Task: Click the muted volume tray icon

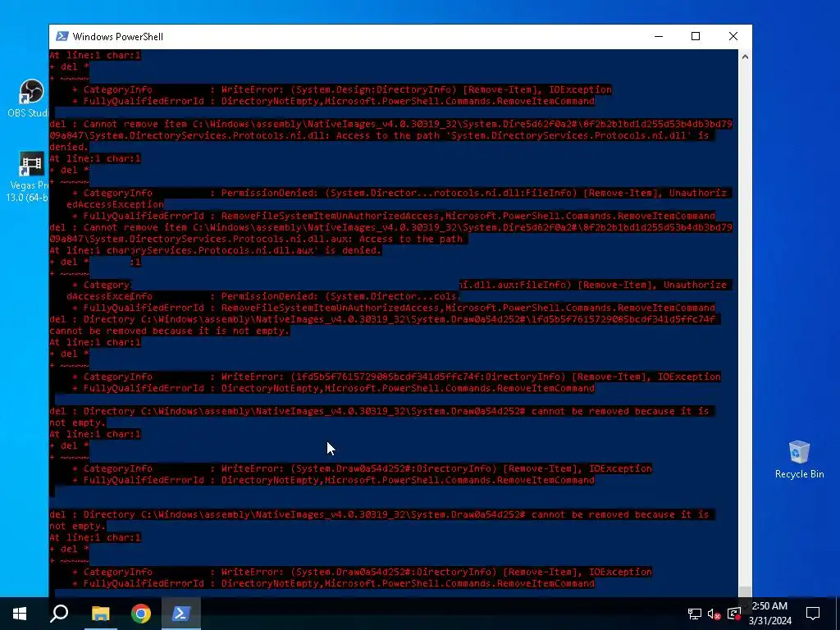Action: (x=714, y=614)
